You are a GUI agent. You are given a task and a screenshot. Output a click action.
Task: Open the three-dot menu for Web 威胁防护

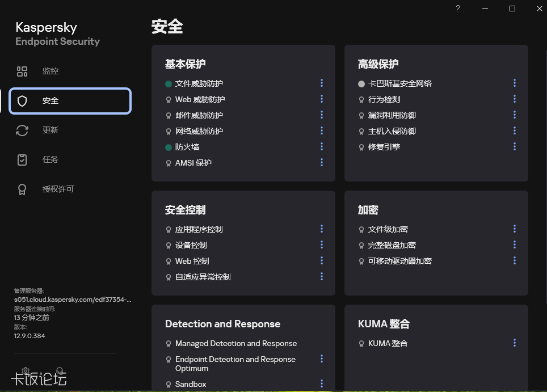322,99
